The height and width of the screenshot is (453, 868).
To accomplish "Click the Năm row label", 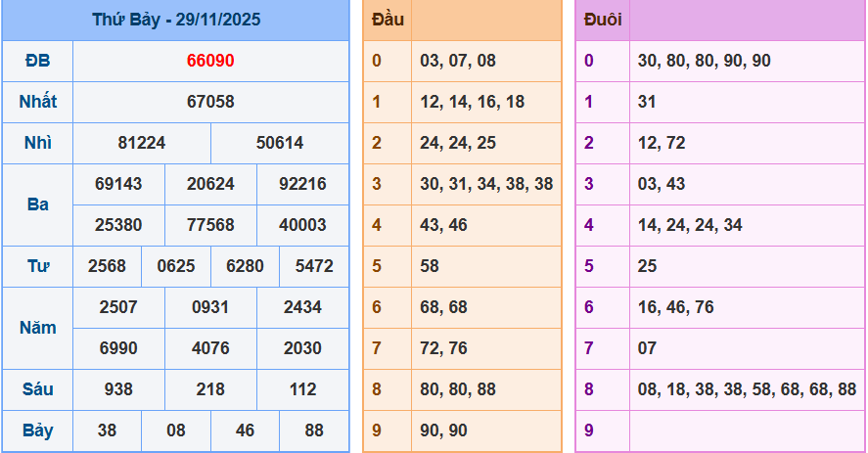I will click(x=37, y=328).
